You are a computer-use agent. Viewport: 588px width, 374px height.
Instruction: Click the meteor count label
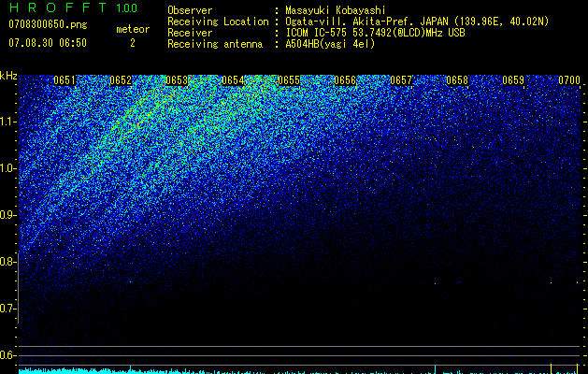tap(133, 29)
